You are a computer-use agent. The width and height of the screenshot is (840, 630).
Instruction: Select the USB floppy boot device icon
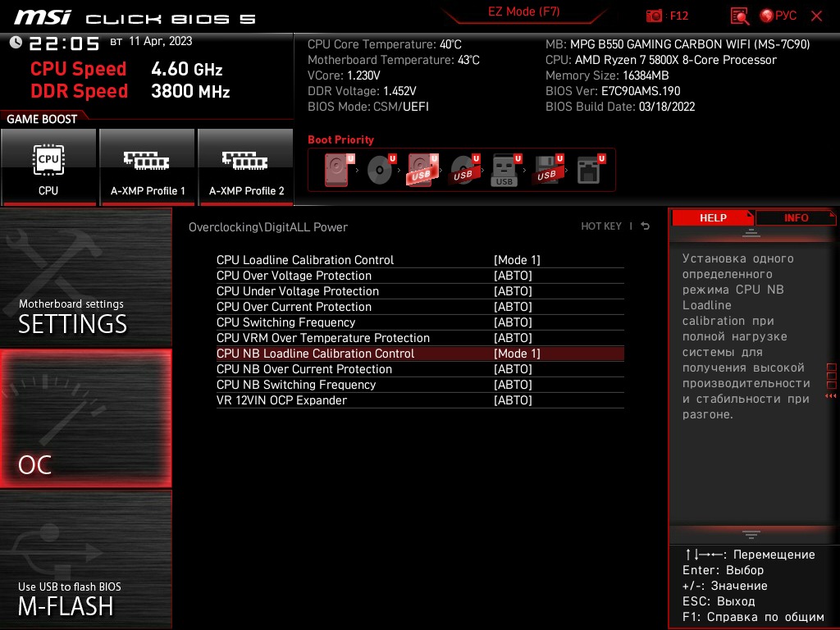pyautogui.click(x=548, y=170)
